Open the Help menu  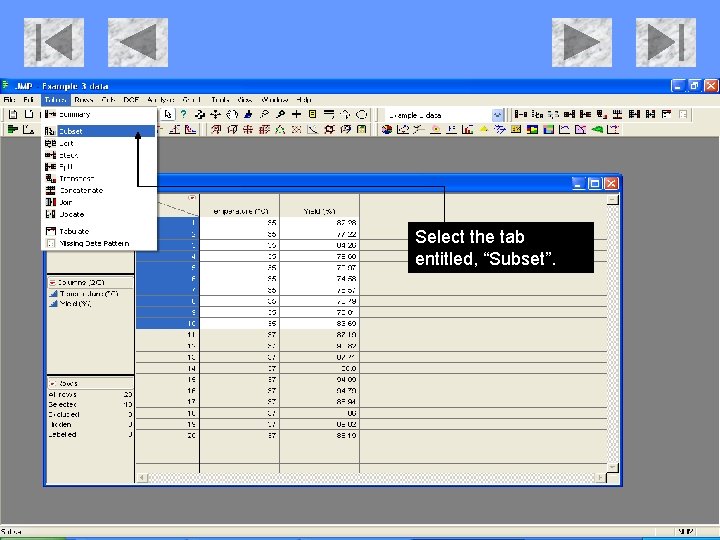[x=304, y=100]
